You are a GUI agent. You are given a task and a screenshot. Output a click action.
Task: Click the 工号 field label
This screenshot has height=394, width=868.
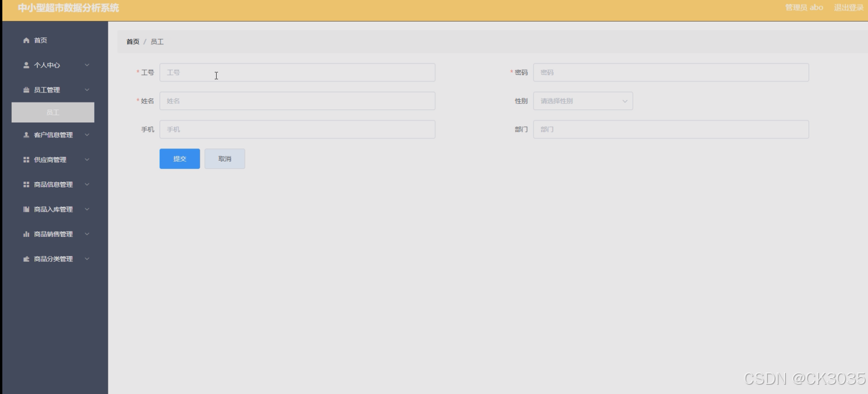(x=147, y=73)
